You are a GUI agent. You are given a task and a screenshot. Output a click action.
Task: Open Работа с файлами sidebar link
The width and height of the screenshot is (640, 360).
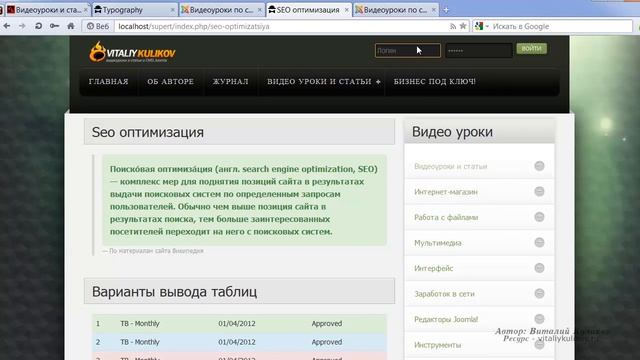446,218
